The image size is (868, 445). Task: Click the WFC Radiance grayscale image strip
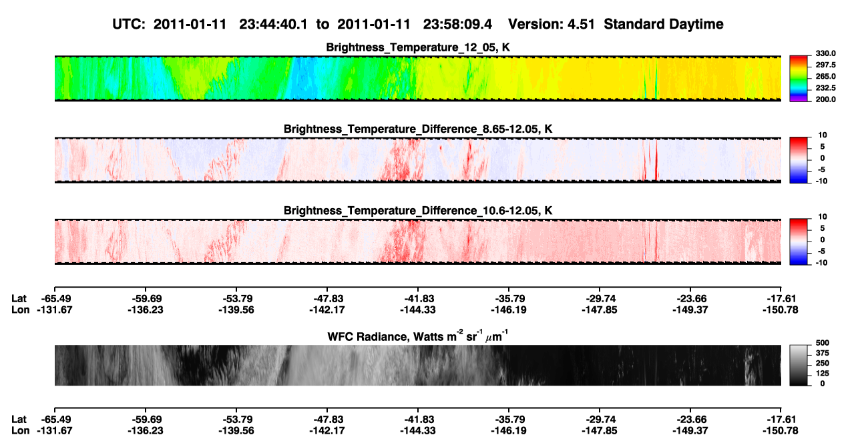click(x=417, y=365)
